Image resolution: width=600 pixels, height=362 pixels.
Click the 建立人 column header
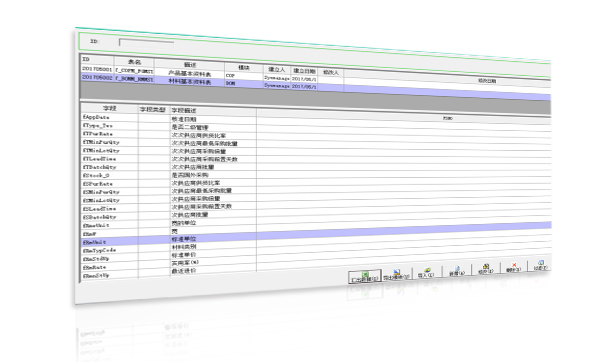point(277,70)
